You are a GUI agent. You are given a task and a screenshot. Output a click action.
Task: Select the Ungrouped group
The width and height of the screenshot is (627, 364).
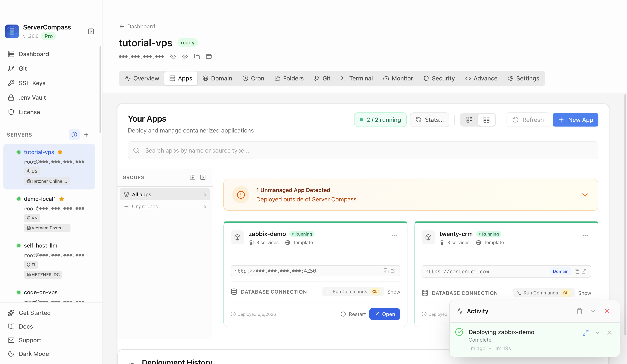point(165,206)
